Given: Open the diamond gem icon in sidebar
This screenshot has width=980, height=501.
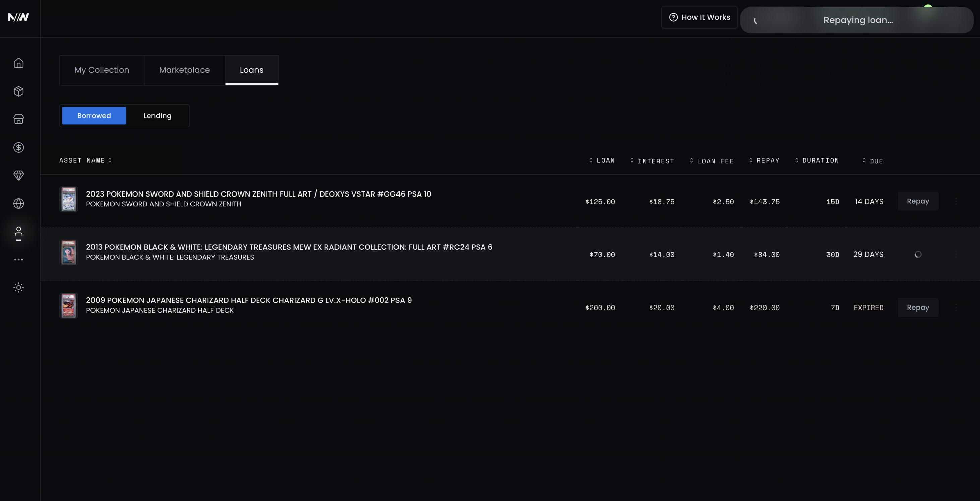Looking at the screenshot, I should pos(19,175).
